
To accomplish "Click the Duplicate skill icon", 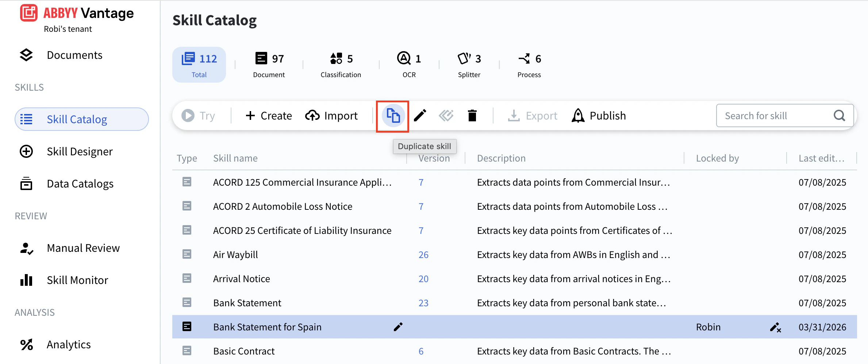I will click(393, 116).
